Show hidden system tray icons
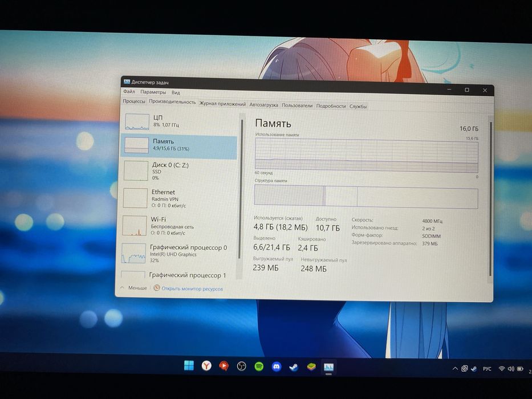 point(455,368)
